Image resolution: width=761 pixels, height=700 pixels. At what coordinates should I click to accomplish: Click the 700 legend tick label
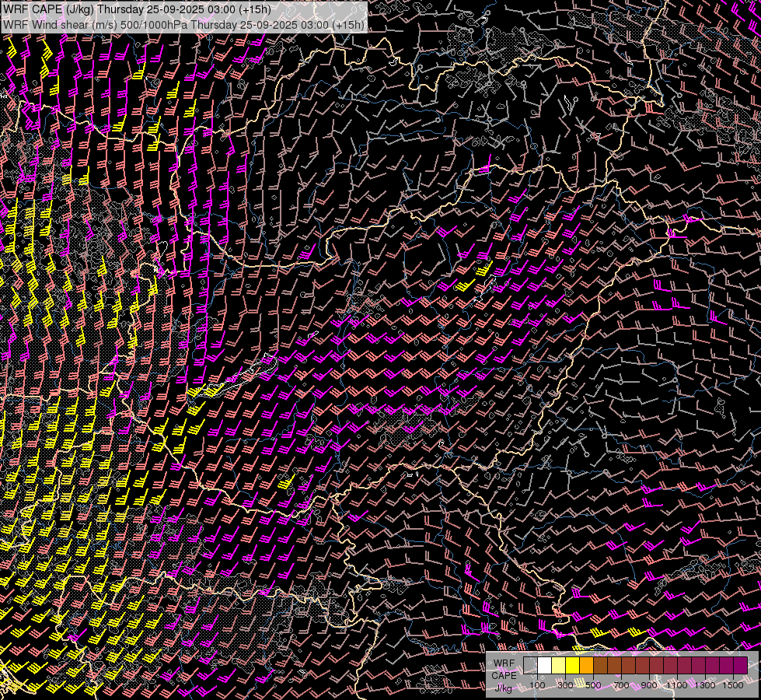(621, 685)
